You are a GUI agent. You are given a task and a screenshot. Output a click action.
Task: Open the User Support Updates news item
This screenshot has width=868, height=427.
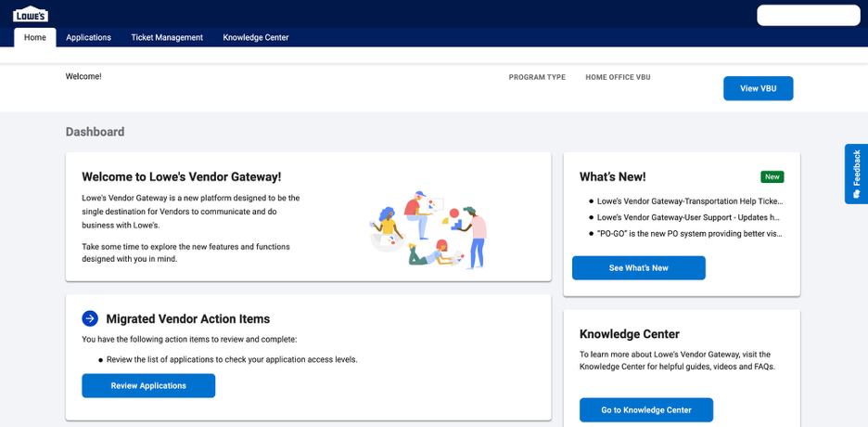coord(689,217)
